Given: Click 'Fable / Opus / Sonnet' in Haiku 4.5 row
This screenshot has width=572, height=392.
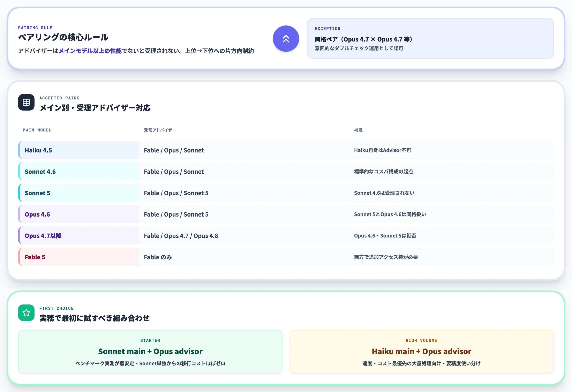Looking at the screenshot, I should (x=174, y=150).
